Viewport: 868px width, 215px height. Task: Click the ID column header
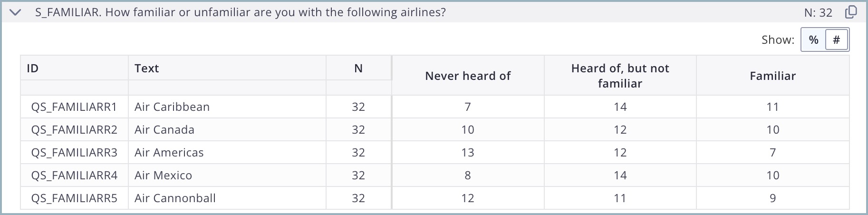33,68
